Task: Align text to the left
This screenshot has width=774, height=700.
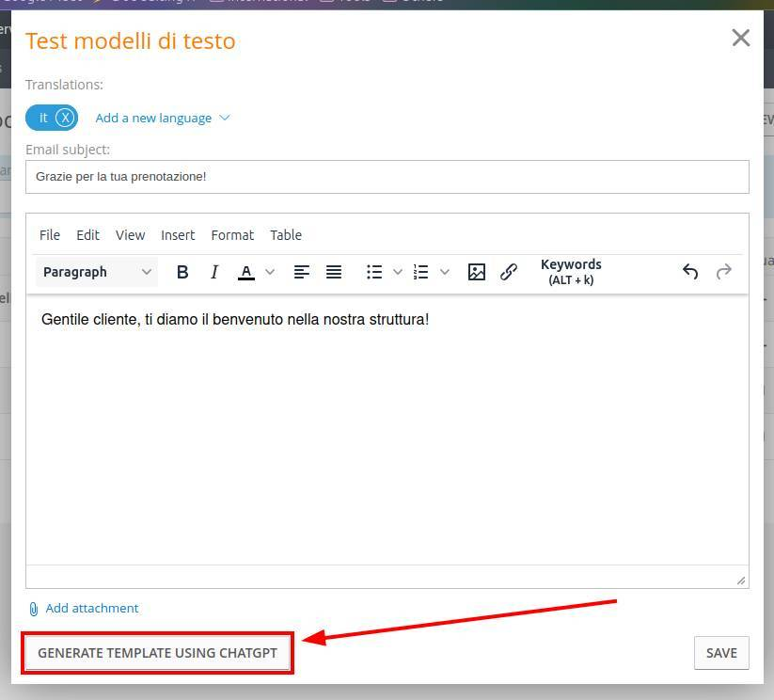Action: [x=302, y=272]
